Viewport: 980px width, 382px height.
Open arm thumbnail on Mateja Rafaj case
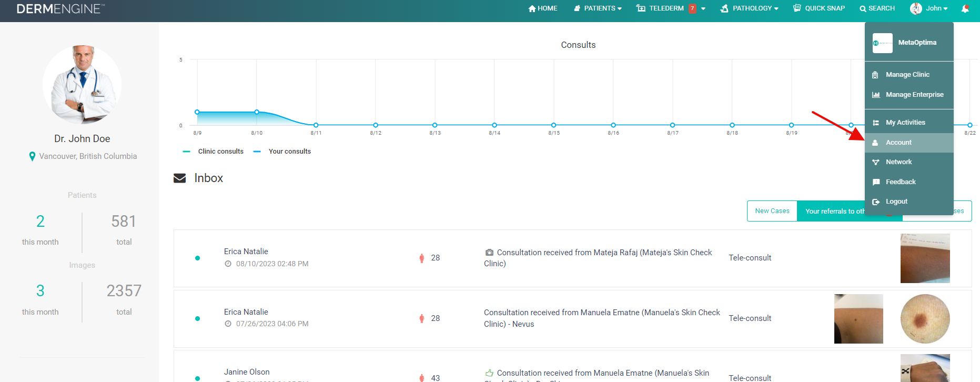pos(925,258)
